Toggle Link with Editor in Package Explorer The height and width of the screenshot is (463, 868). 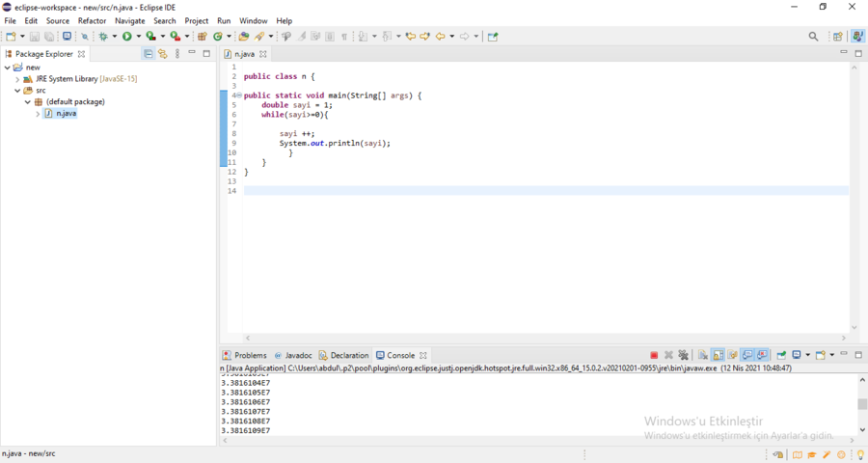pyautogui.click(x=162, y=54)
